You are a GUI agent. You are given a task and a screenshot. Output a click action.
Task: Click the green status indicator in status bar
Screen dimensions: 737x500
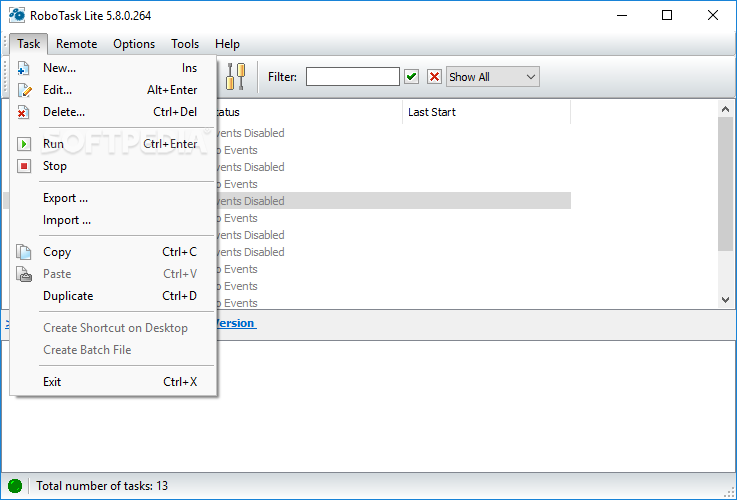pos(15,485)
